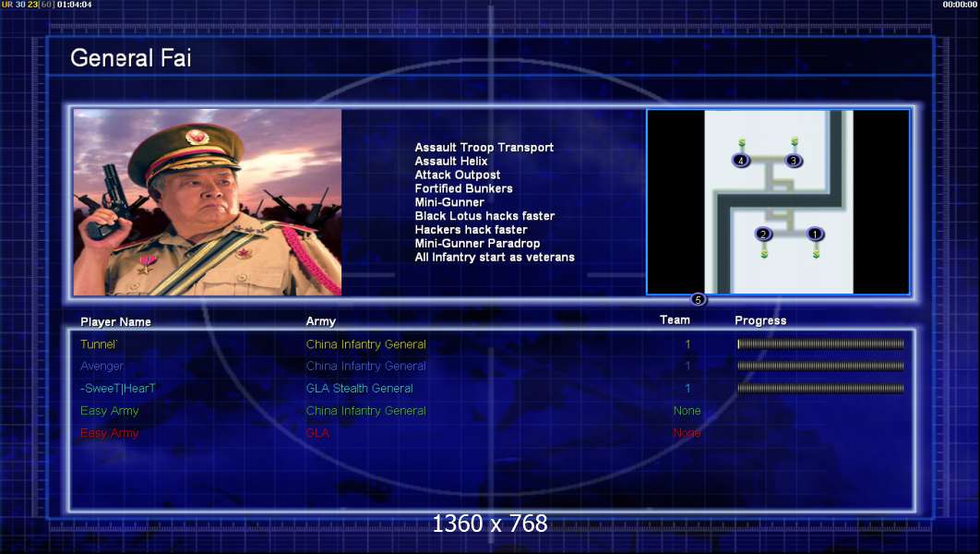980x554 pixels.
Task: Click Team 1 value for Avenger
Action: (687, 367)
